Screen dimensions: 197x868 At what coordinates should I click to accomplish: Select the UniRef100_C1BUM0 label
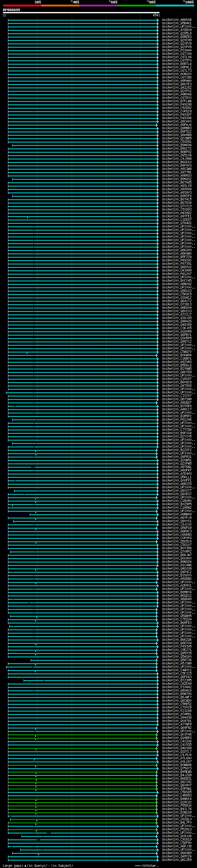point(177,501)
